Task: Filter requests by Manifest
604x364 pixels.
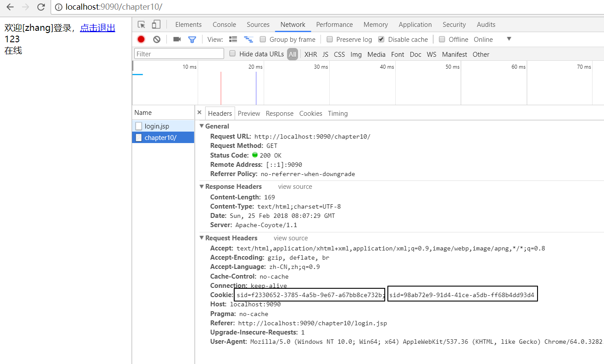Action: pyautogui.click(x=454, y=54)
